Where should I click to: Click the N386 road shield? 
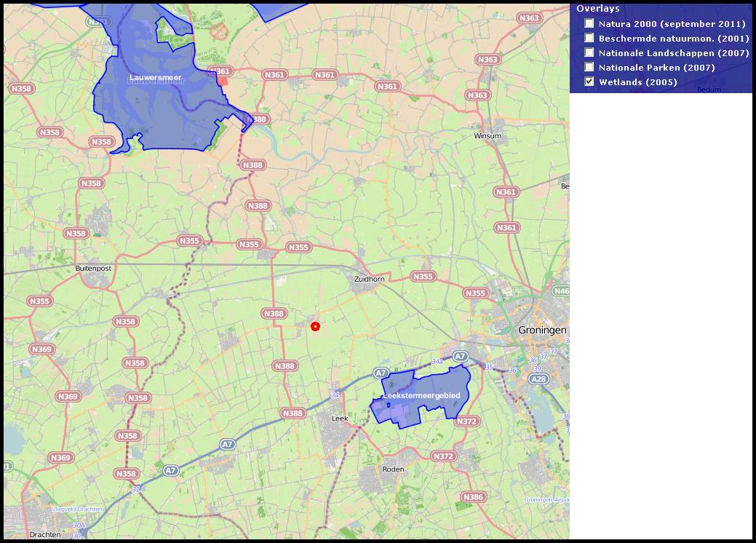tap(472, 497)
